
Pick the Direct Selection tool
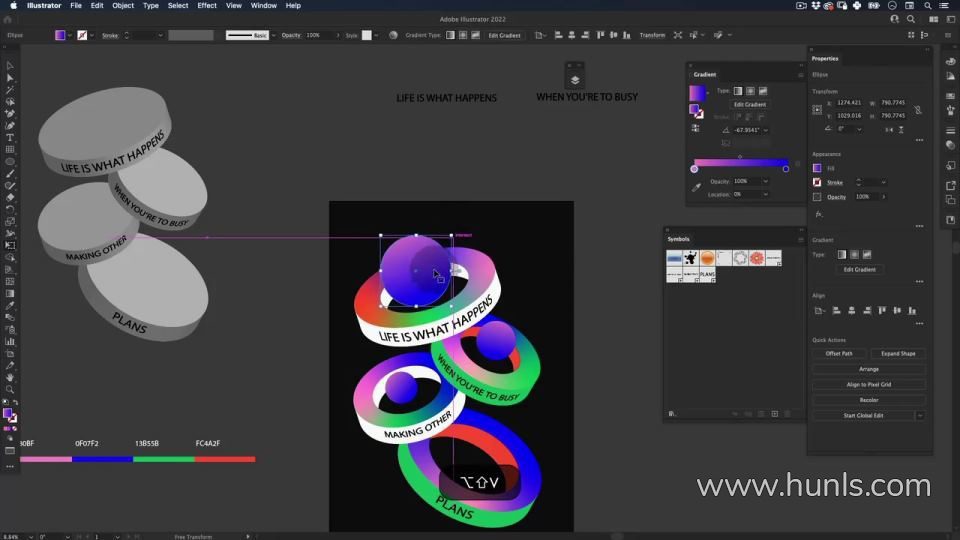[10, 78]
